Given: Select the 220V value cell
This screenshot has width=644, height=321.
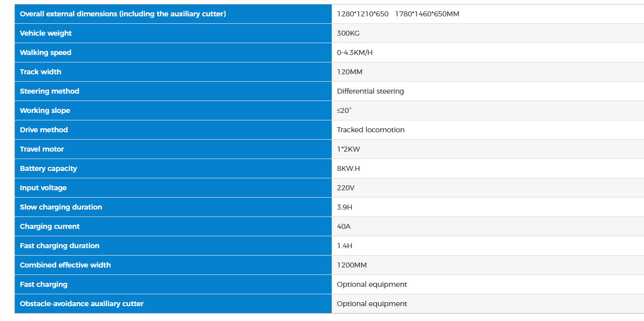Looking at the screenshot, I should click(488, 188).
